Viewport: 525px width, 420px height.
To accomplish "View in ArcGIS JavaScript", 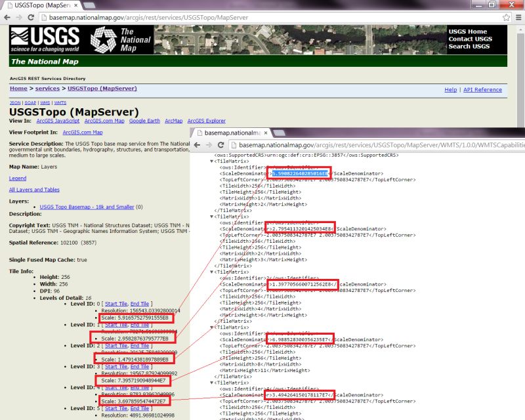I will (x=58, y=121).
